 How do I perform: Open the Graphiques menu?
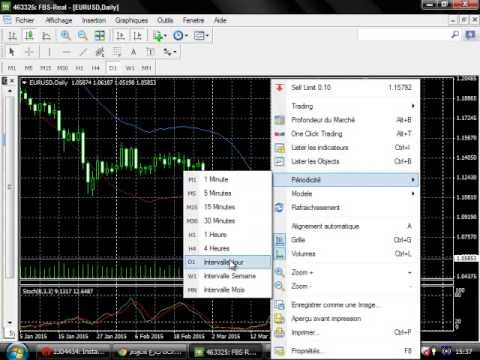131,20
